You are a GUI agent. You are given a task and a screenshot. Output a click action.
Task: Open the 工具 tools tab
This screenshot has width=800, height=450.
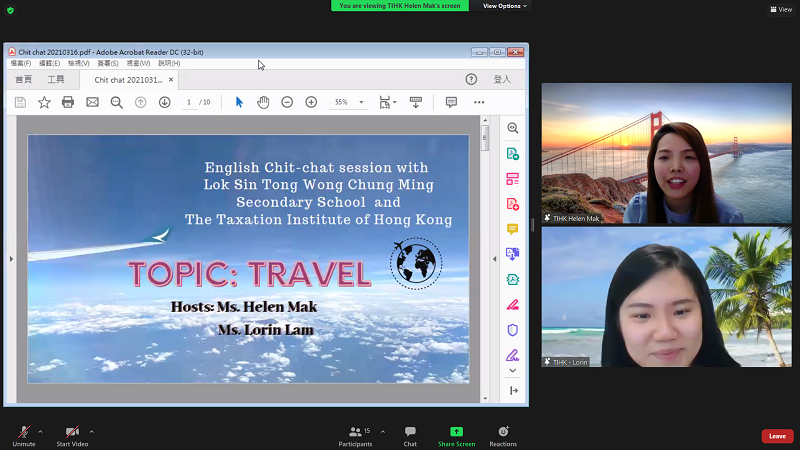pos(56,79)
